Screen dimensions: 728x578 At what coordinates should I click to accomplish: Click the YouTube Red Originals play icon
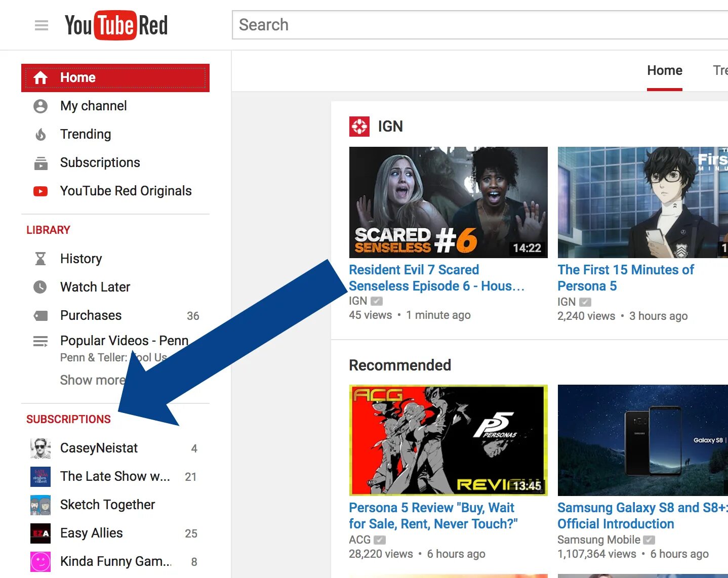pos(41,191)
